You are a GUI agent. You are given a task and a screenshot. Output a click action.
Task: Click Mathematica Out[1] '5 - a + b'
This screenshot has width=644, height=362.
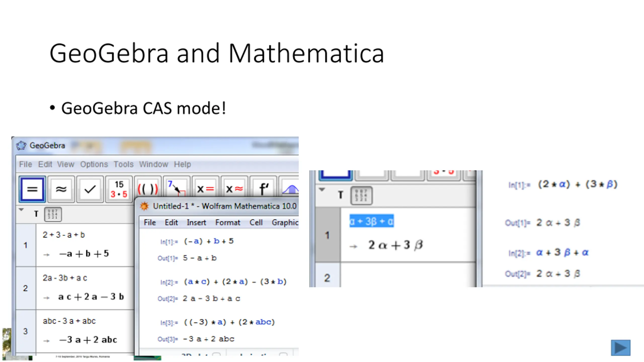pyautogui.click(x=199, y=258)
